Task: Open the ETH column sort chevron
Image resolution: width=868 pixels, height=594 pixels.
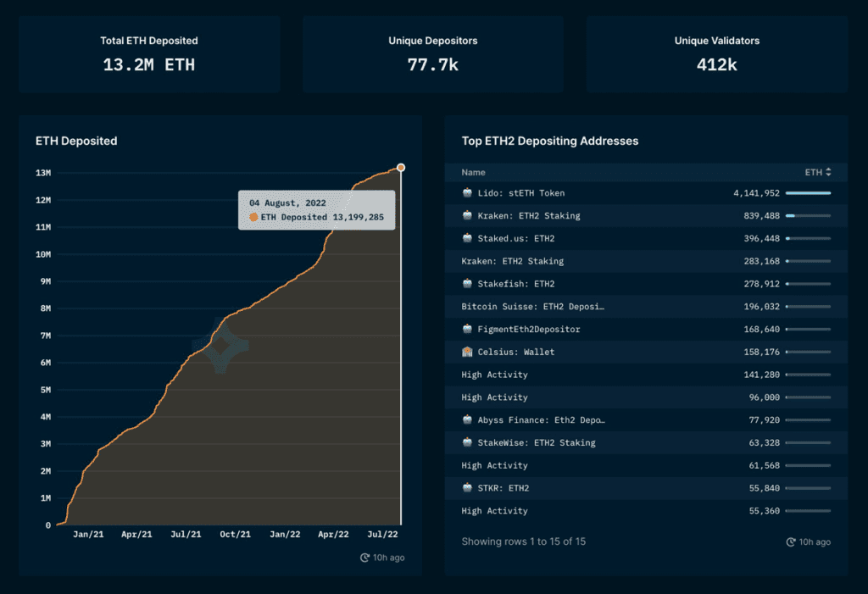Action: [827, 172]
